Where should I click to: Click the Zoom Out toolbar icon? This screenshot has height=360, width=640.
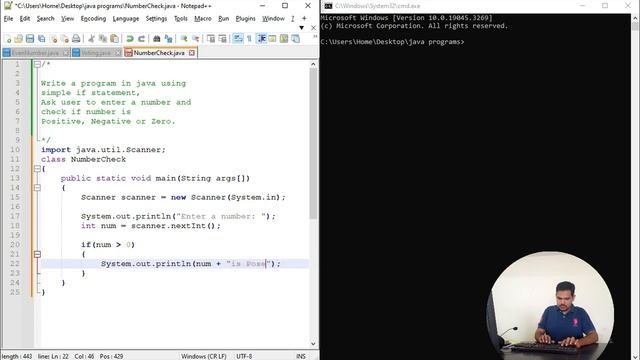coord(196,39)
